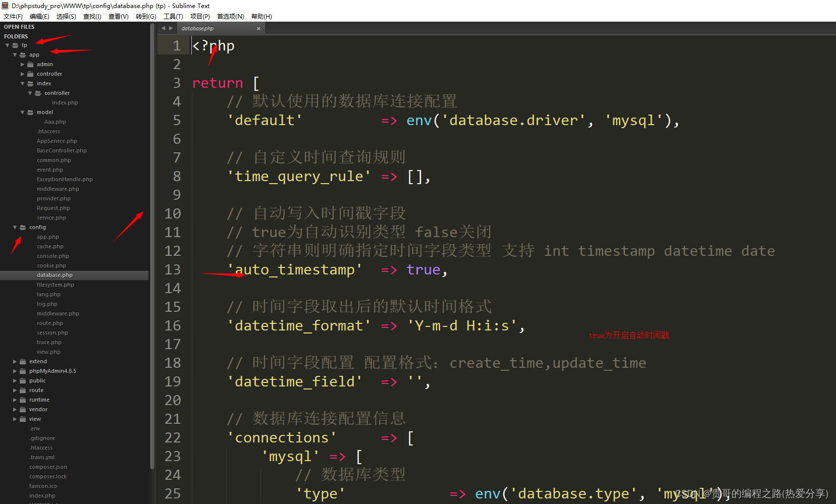Expand the extend folder

[x=15, y=362]
